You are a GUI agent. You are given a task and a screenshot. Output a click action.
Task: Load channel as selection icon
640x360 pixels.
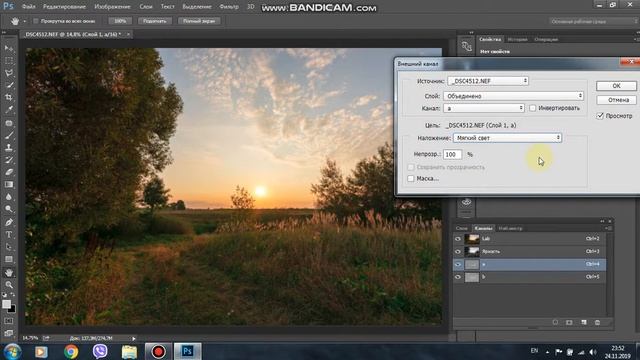click(x=555, y=322)
